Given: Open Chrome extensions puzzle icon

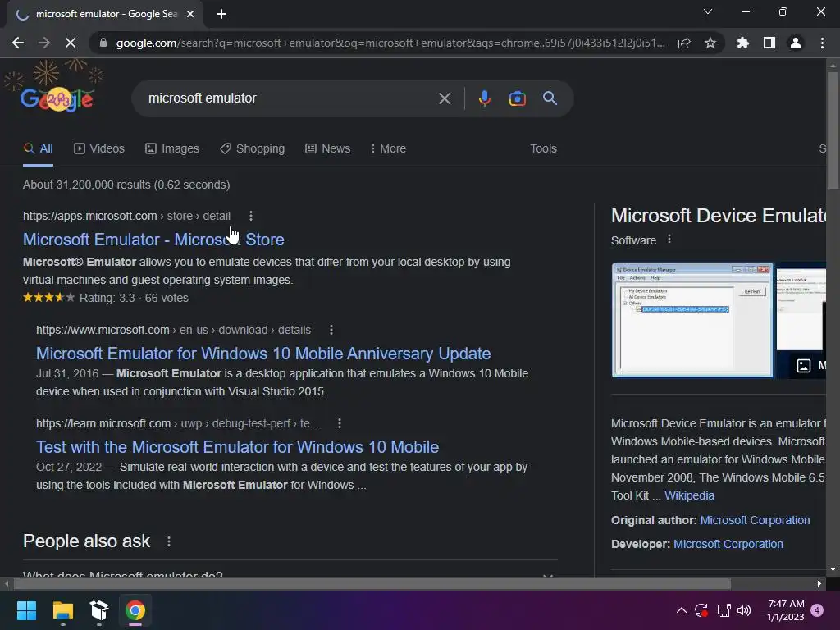Looking at the screenshot, I should (742, 43).
